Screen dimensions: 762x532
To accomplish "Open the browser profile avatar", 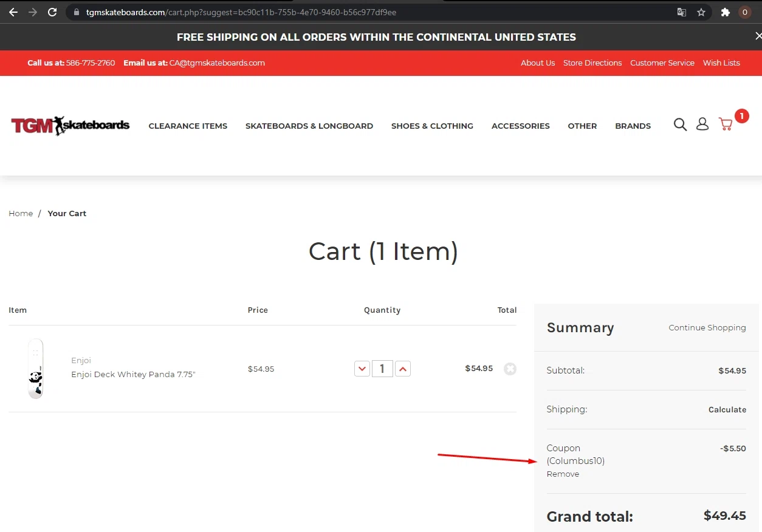I will [745, 12].
